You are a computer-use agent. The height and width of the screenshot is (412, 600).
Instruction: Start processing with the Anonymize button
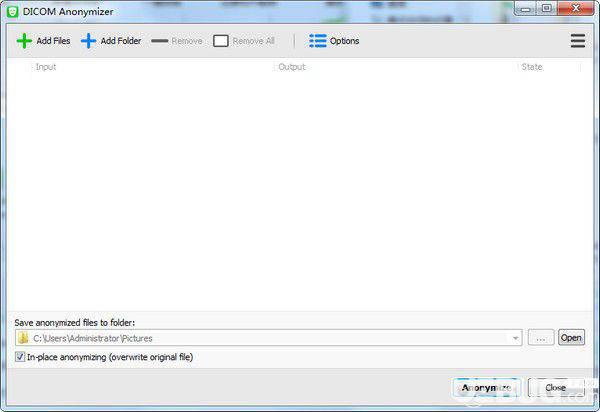tap(487, 388)
